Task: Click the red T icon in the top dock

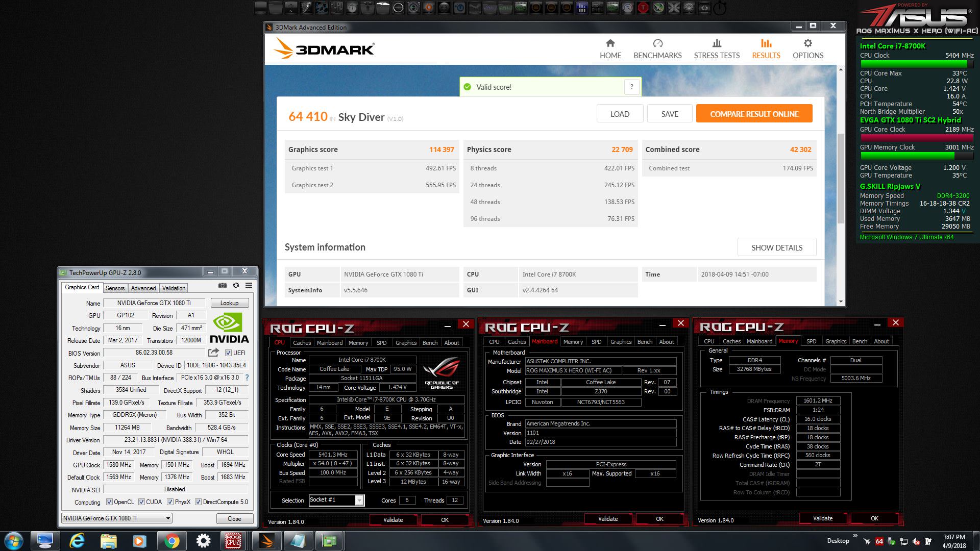Action: pyautogui.click(x=643, y=8)
